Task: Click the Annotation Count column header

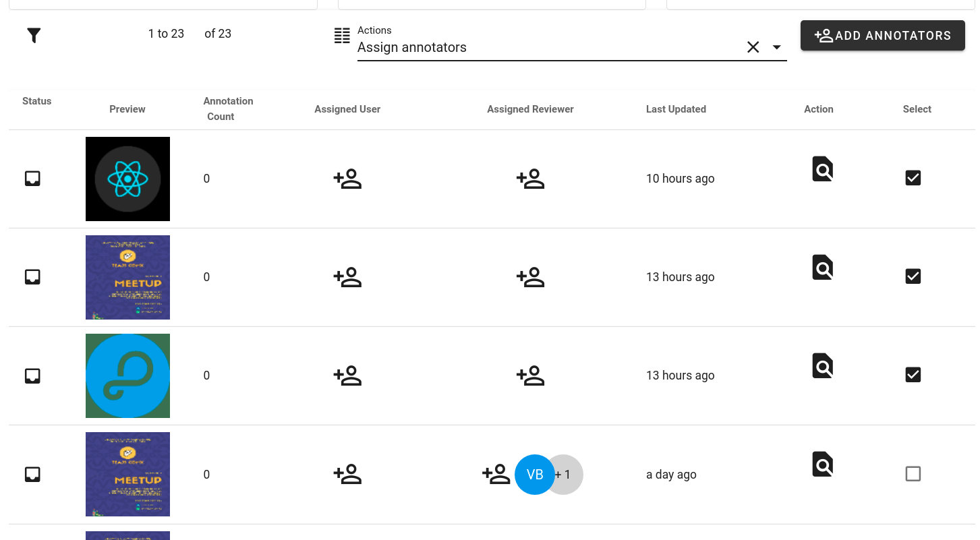Action: pos(228,109)
